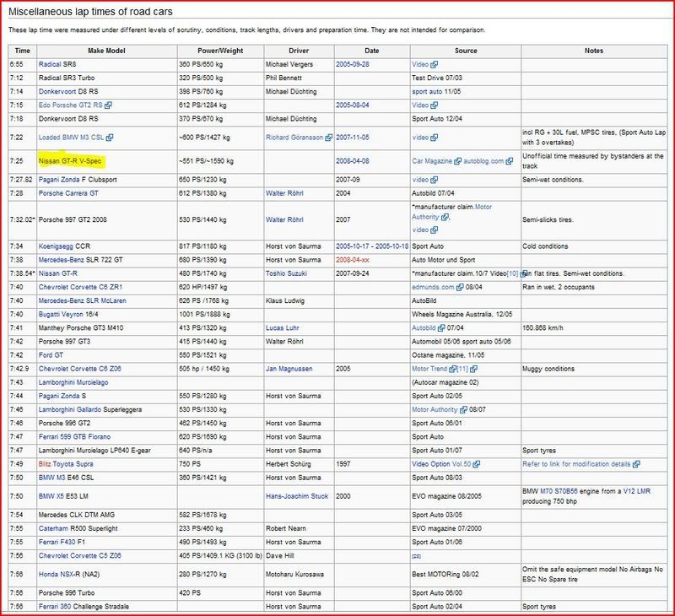675x616 pixels.
Task: Open the edmunds.com source link
Action: pyautogui.click(x=433, y=287)
